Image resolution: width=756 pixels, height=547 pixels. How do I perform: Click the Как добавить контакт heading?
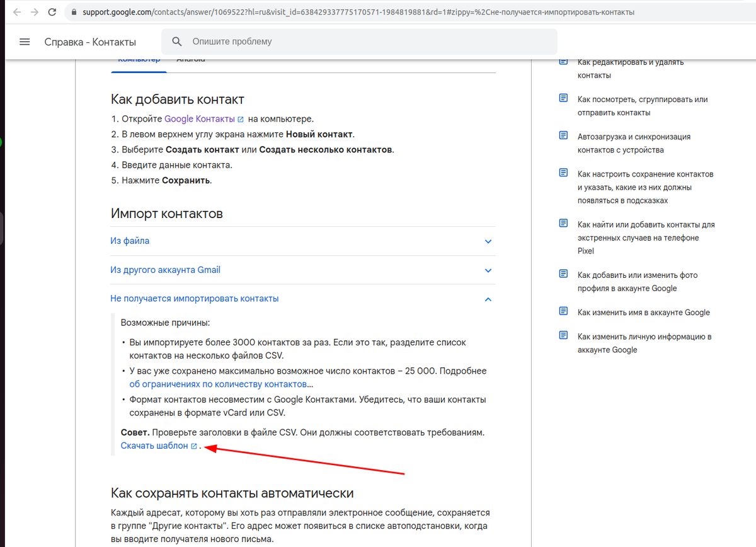178,100
